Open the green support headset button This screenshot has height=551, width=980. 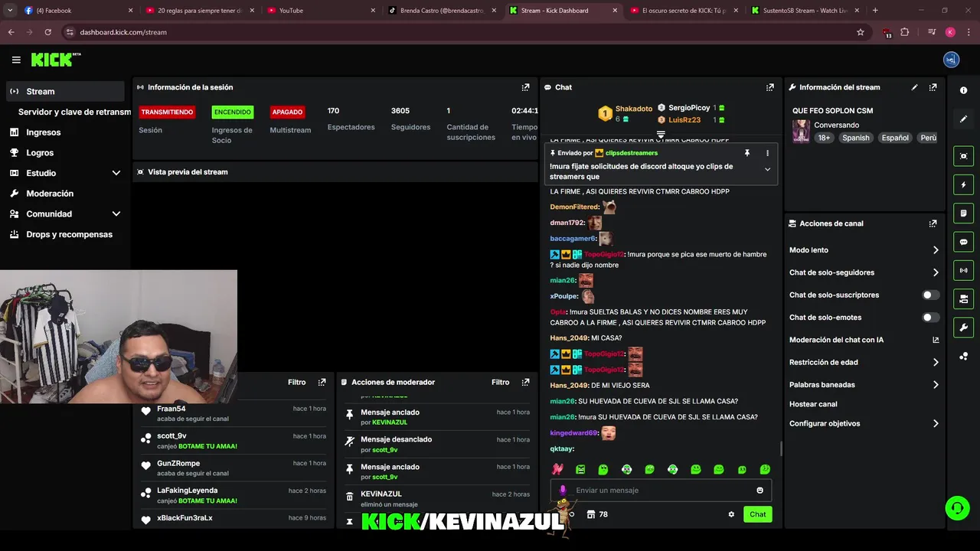(956, 507)
